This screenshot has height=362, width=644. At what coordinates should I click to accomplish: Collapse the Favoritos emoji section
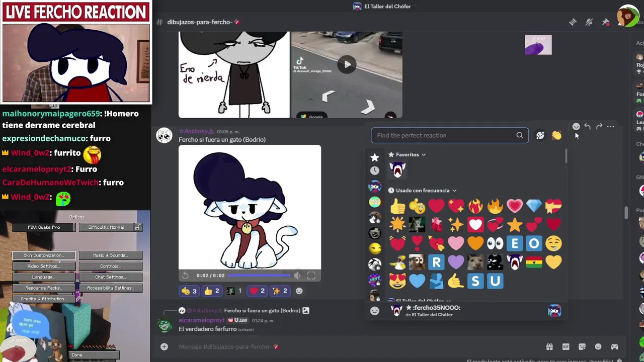coord(408,155)
